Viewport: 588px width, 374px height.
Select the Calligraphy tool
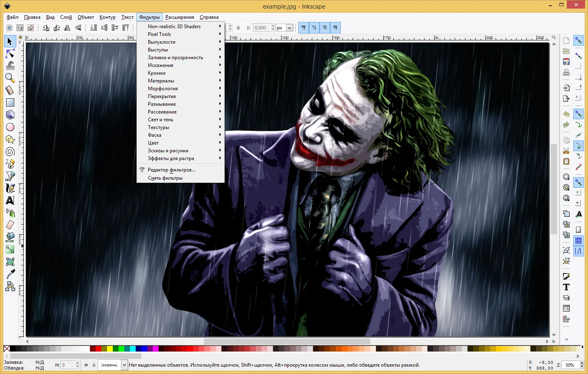coord(10,188)
